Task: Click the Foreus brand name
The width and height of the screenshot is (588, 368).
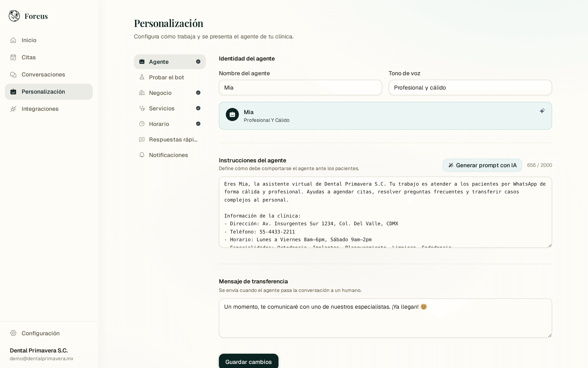Action: coord(36,16)
